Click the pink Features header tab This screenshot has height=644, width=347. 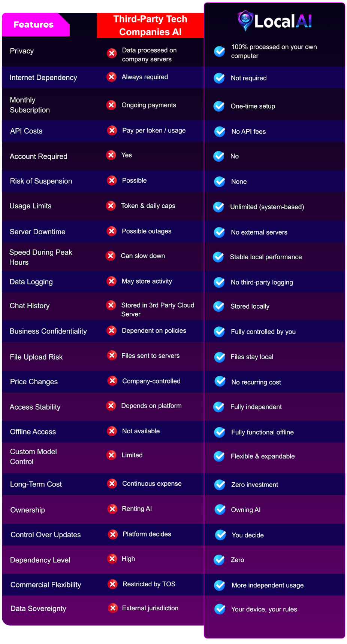click(x=35, y=25)
